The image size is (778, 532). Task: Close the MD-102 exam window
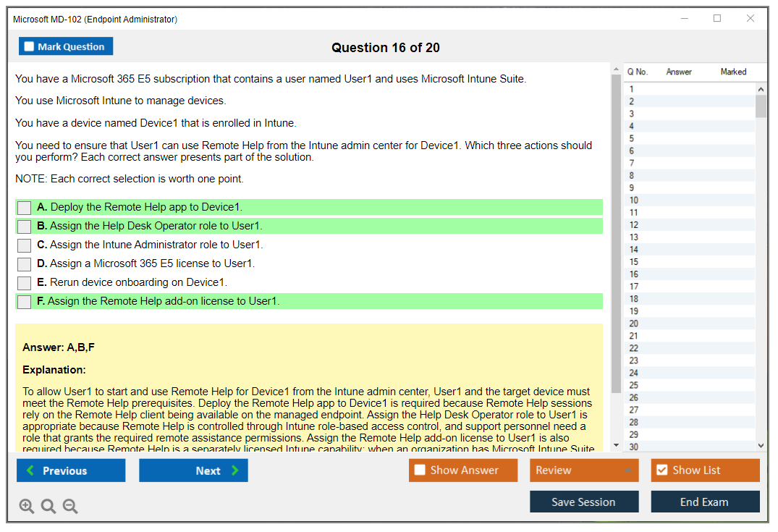(x=750, y=18)
